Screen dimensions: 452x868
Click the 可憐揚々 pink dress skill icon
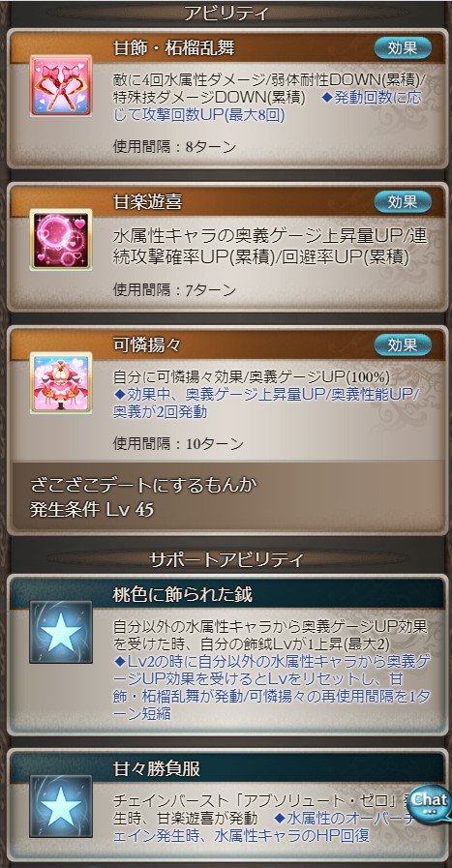pos(61,382)
